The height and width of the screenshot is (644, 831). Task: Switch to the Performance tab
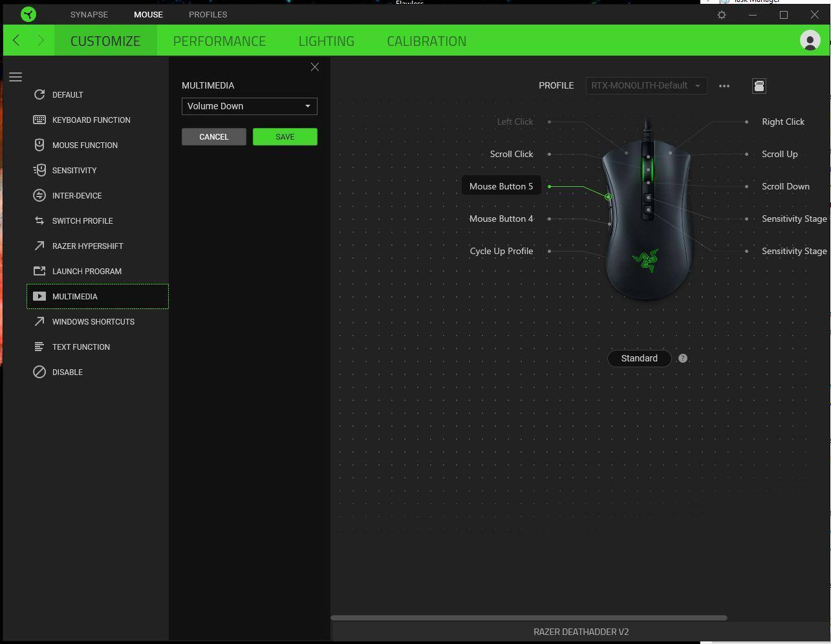(219, 41)
